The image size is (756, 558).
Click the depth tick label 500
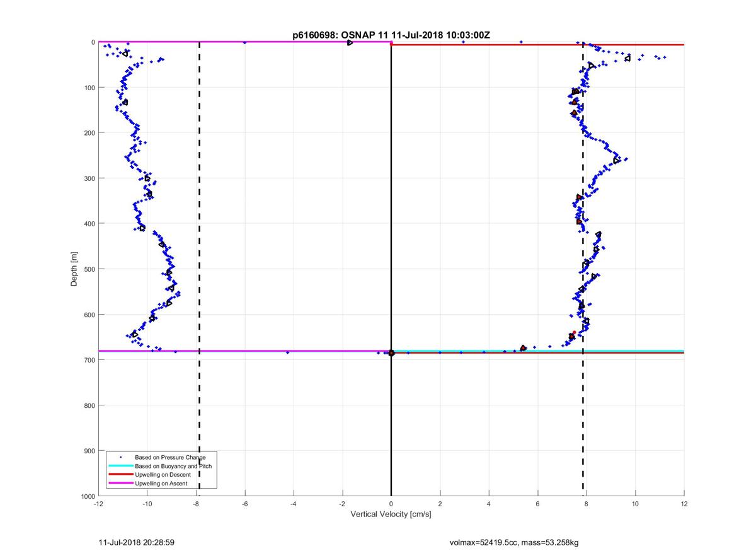89,269
